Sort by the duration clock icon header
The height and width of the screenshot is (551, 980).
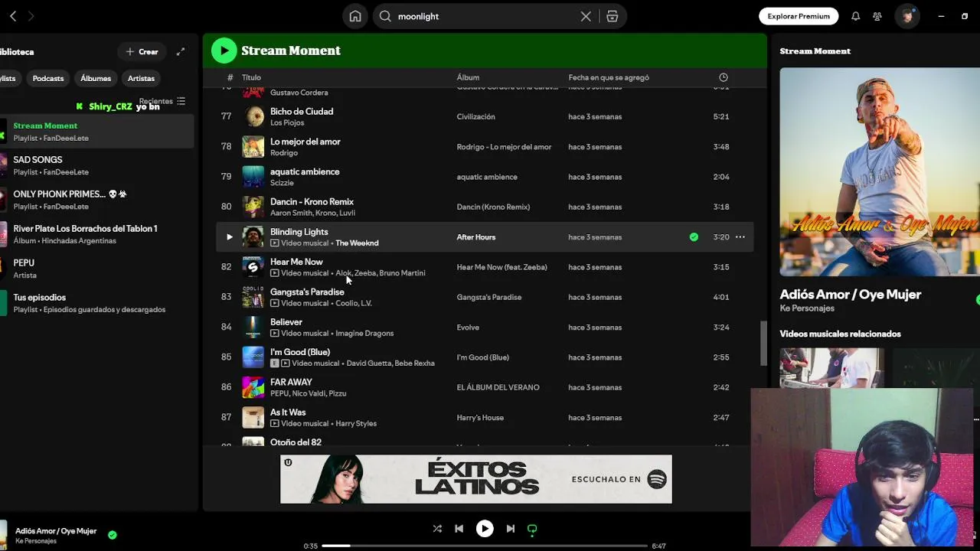pos(724,77)
